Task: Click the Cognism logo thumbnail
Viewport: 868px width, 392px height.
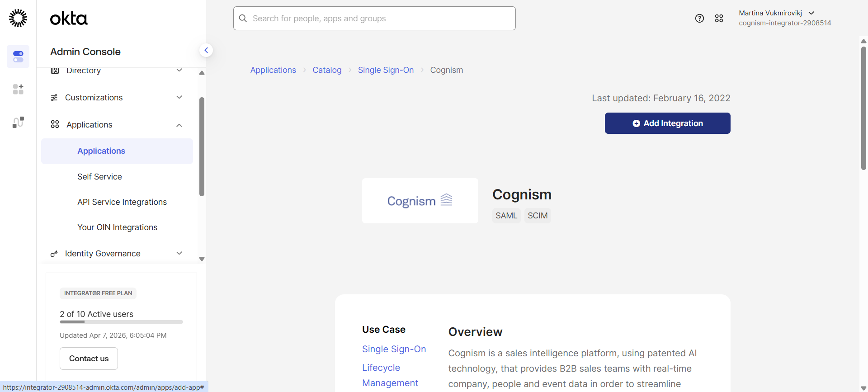Action: pyautogui.click(x=420, y=201)
